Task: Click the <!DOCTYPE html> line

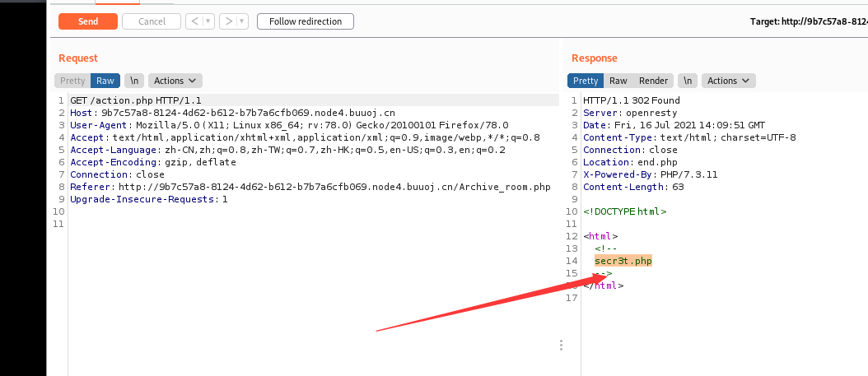Action: click(625, 211)
